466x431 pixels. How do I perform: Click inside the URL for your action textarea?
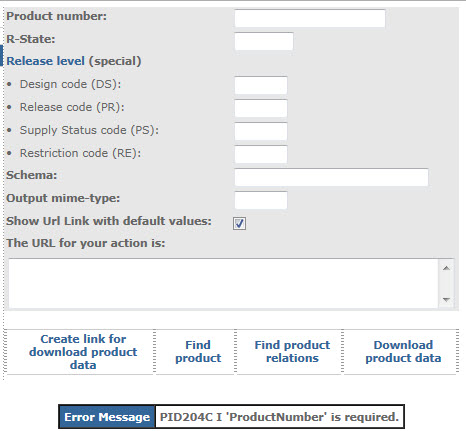pyautogui.click(x=223, y=283)
